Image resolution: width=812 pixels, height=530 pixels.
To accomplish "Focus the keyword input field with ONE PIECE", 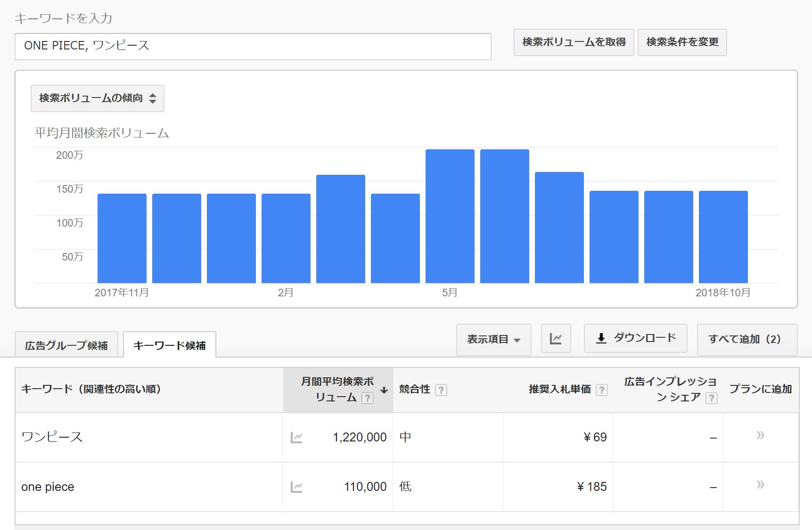I will pyautogui.click(x=253, y=46).
